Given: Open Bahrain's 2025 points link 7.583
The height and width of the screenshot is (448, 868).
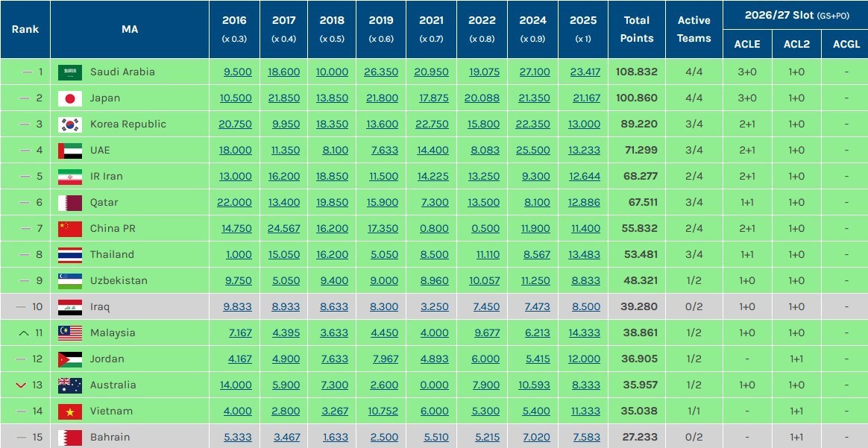Looking at the screenshot, I should coord(585,438).
